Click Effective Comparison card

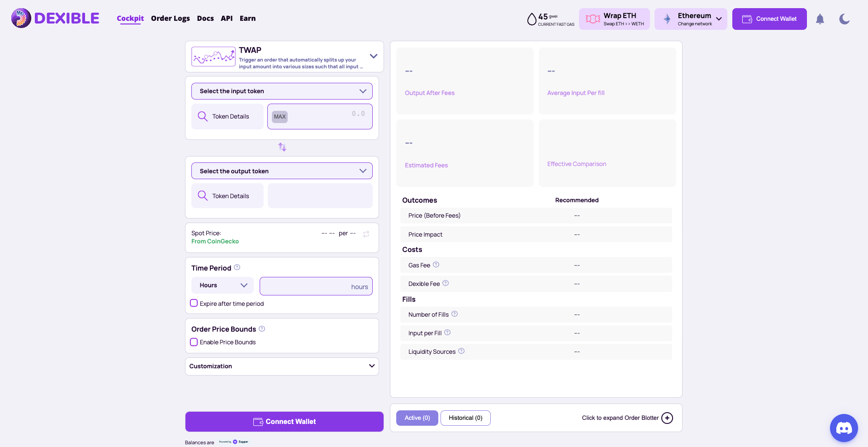tap(607, 153)
